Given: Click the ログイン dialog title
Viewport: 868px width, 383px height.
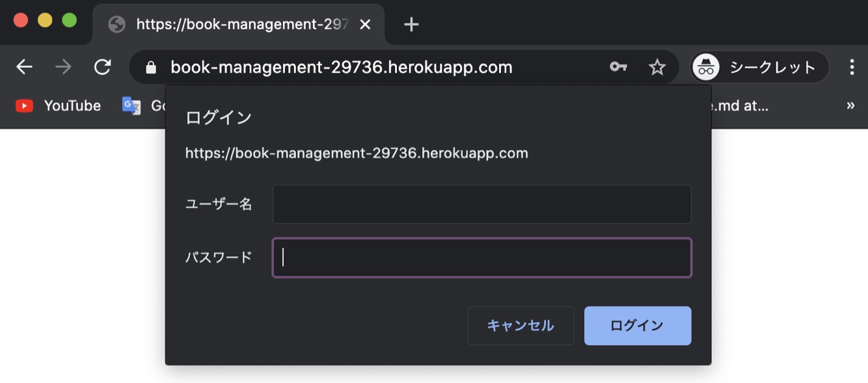Looking at the screenshot, I should click(x=219, y=118).
